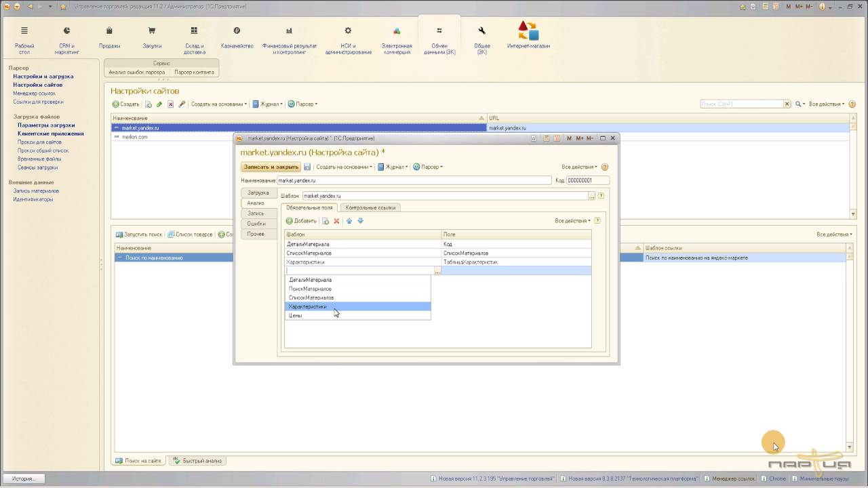The width and height of the screenshot is (868, 488).
Task: Click the info icon in main title bar
Action: [x=823, y=6]
